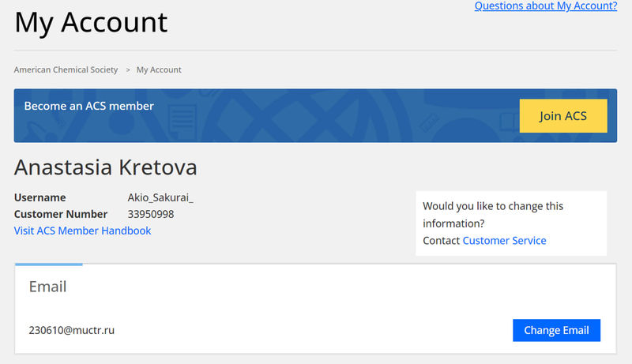Click the customer number 33950998
The height and width of the screenshot is (364, 632).
click(151, 214)
